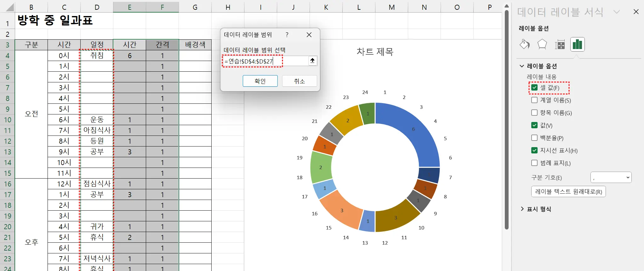Enable 항목 이름(G) checkbox
644x271 pixels.
(x=534, y=113)
